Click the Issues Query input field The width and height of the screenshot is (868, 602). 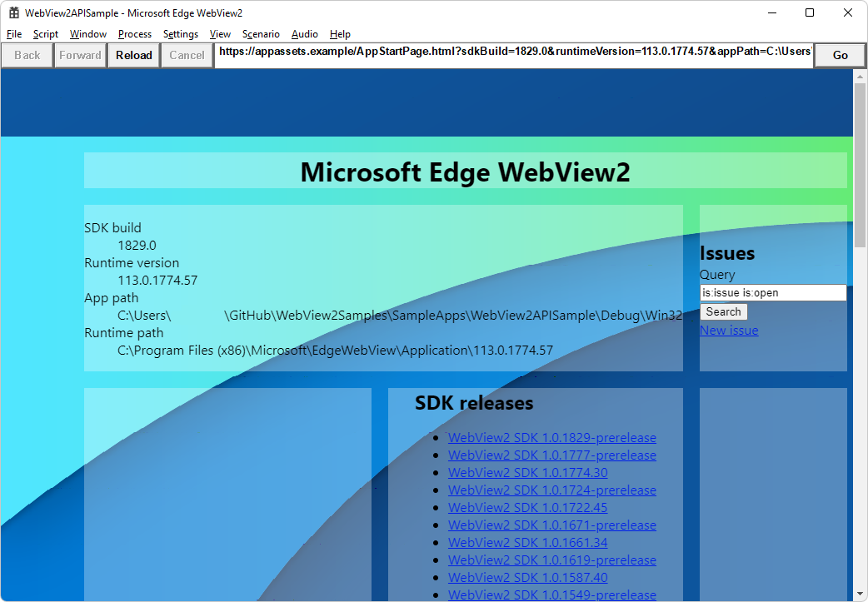click(773, 292)
